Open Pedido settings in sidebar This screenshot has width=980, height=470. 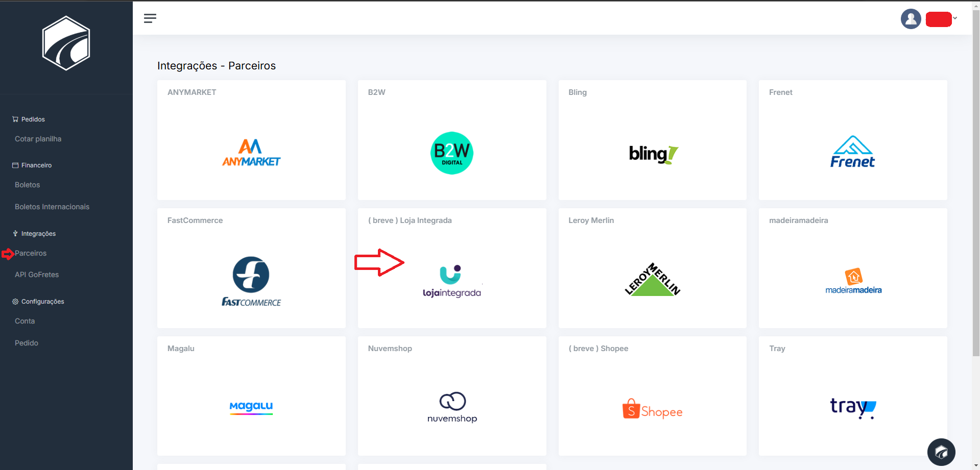pyautogui.click(x=27, y=343)
